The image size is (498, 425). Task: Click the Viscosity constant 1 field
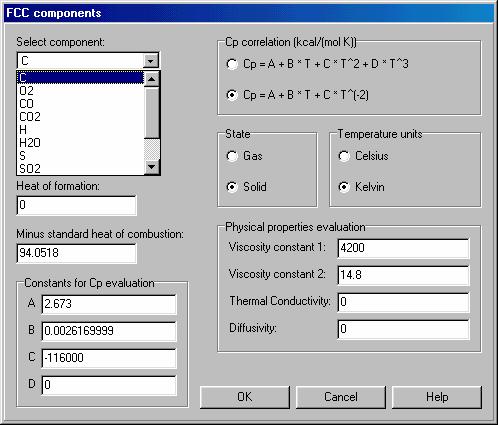pos(403,248)
